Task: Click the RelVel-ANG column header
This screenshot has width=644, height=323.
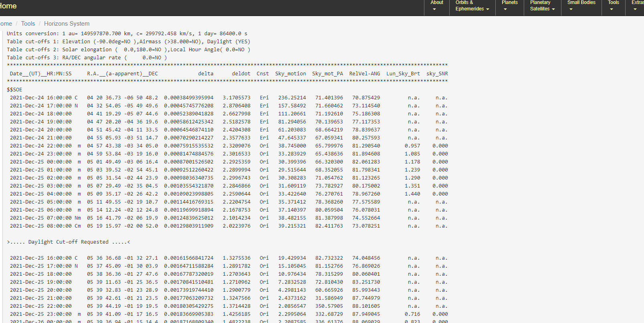Action: tap(365, 74)
